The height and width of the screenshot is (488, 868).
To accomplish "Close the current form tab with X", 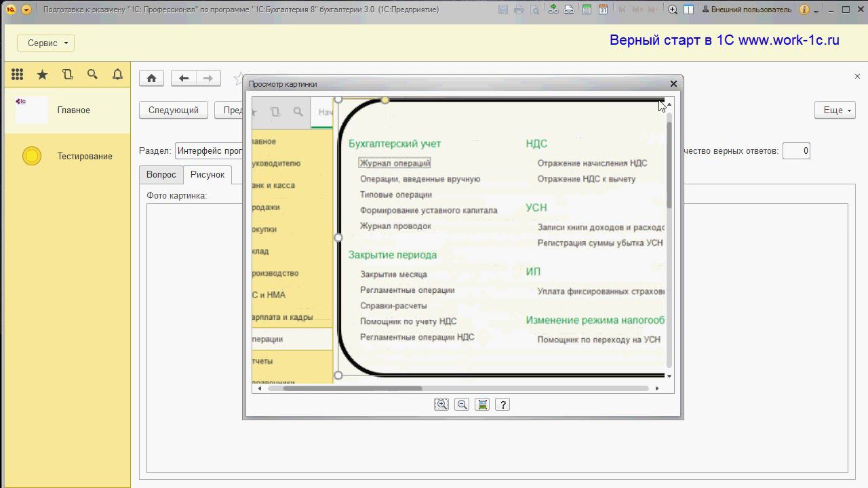I will point(857,77).
